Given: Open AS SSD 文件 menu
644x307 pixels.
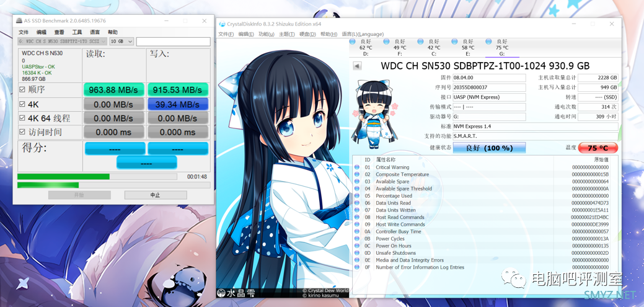Looking at the screenshot, I should point(24,32).
